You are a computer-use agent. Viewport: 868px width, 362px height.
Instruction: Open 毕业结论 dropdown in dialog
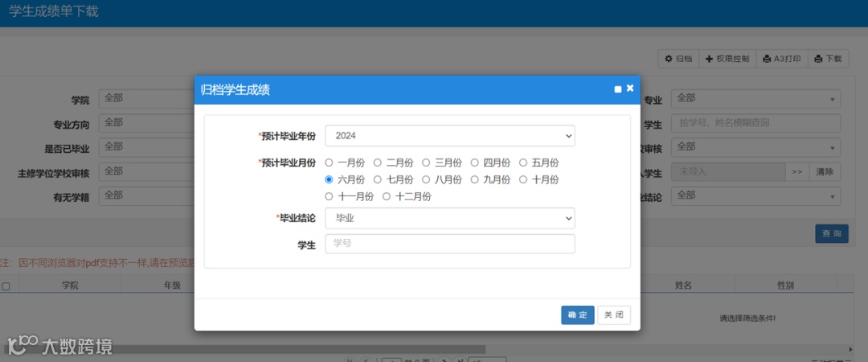point(449,219)
